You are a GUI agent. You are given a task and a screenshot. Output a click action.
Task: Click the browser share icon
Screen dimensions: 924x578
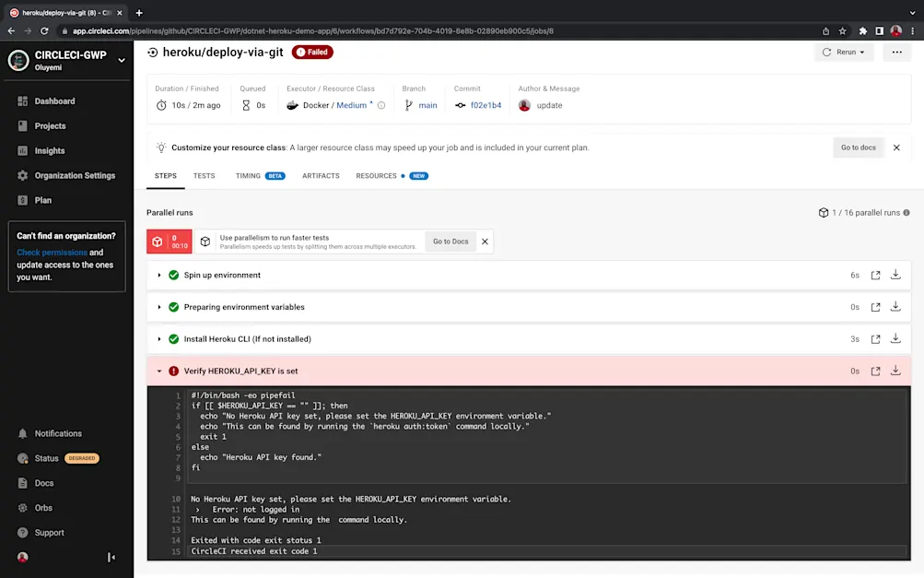825,30
